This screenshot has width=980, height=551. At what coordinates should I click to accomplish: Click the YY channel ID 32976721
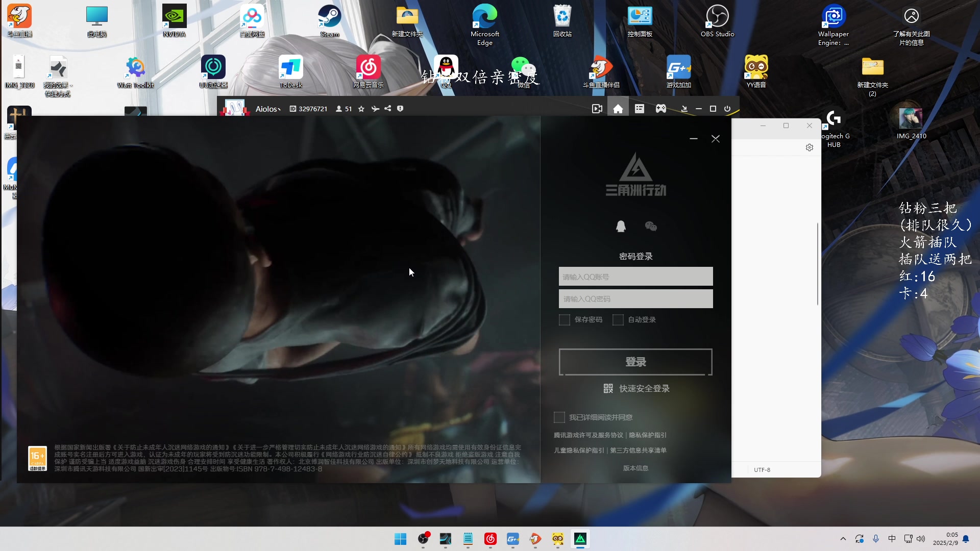(308, 109)
